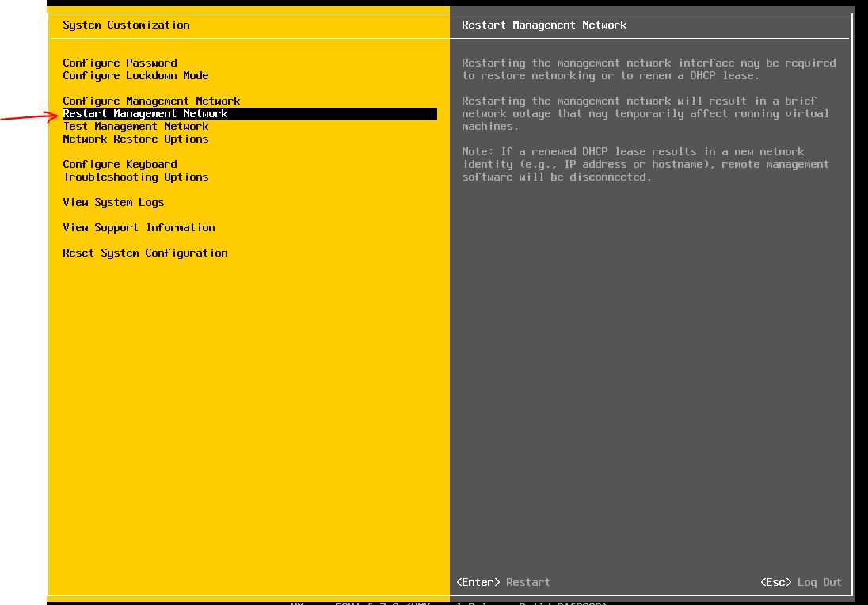Click the <Enter> Restart hint
Viewport: 868px width, 605px height.
pyautogui.click(x=503, y=582)
